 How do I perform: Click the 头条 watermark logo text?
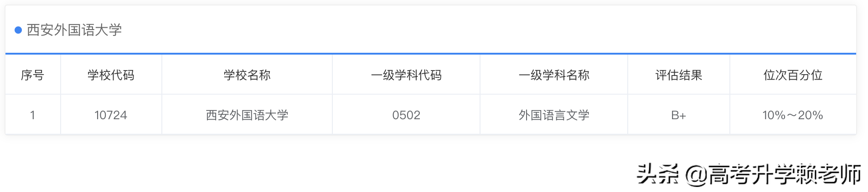click(657, 175)
